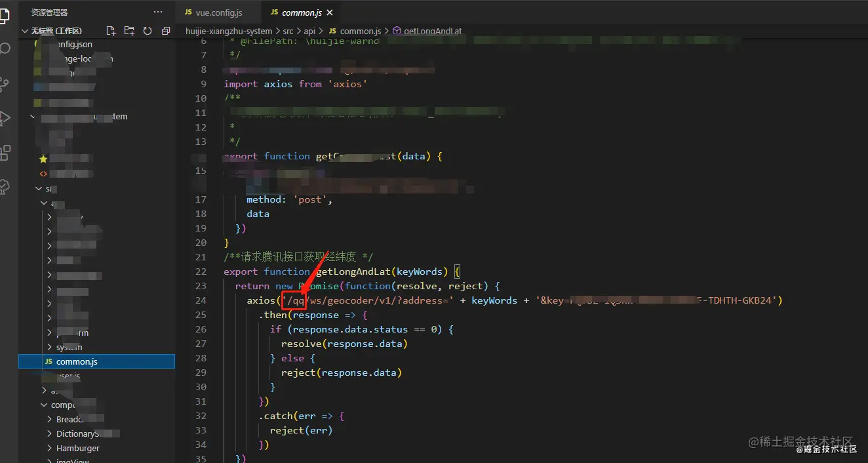Create a new folder in workspace
868x463 pixels.
[129, 31]
